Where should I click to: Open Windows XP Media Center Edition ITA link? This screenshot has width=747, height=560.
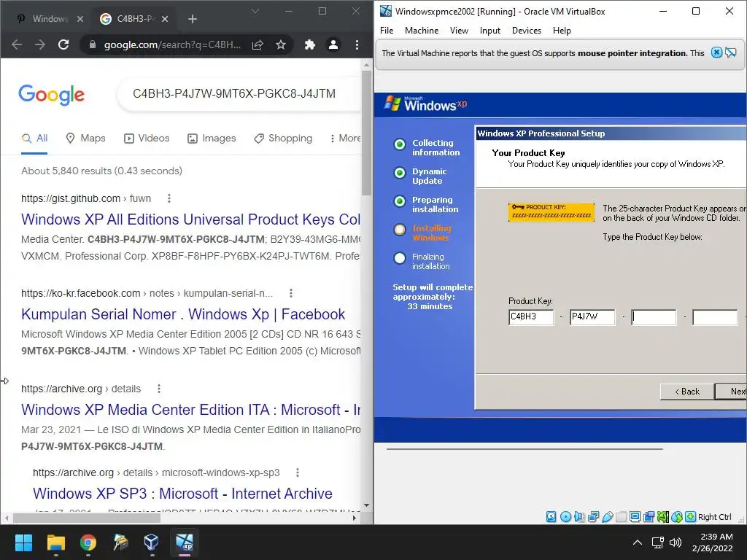pyautogui.click(x=190, y=410)
